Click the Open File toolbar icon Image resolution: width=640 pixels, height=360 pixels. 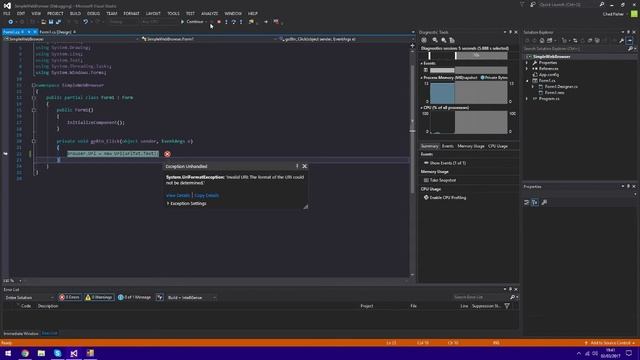pos(43,22)
